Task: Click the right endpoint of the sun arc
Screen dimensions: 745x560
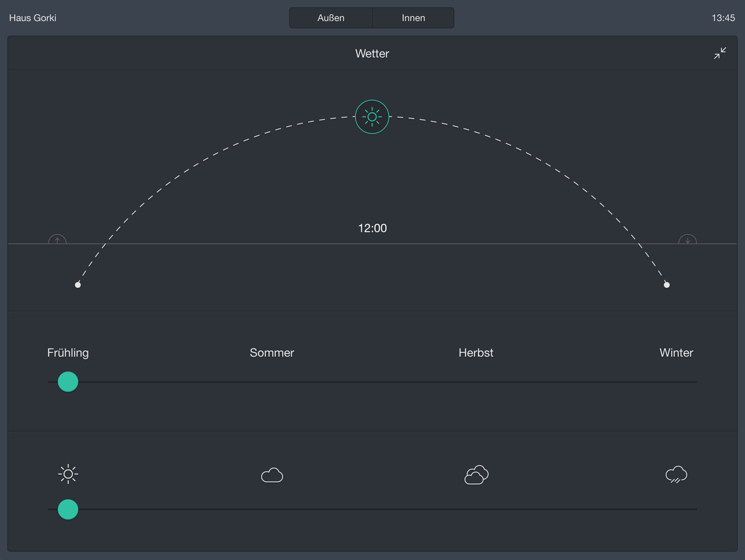Action: 667,285
